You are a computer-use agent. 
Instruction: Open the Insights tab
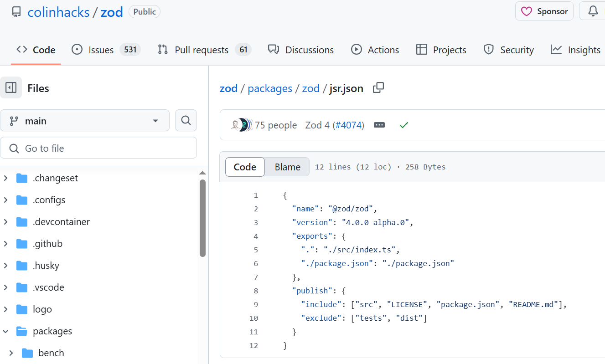(x=575, y=50)
